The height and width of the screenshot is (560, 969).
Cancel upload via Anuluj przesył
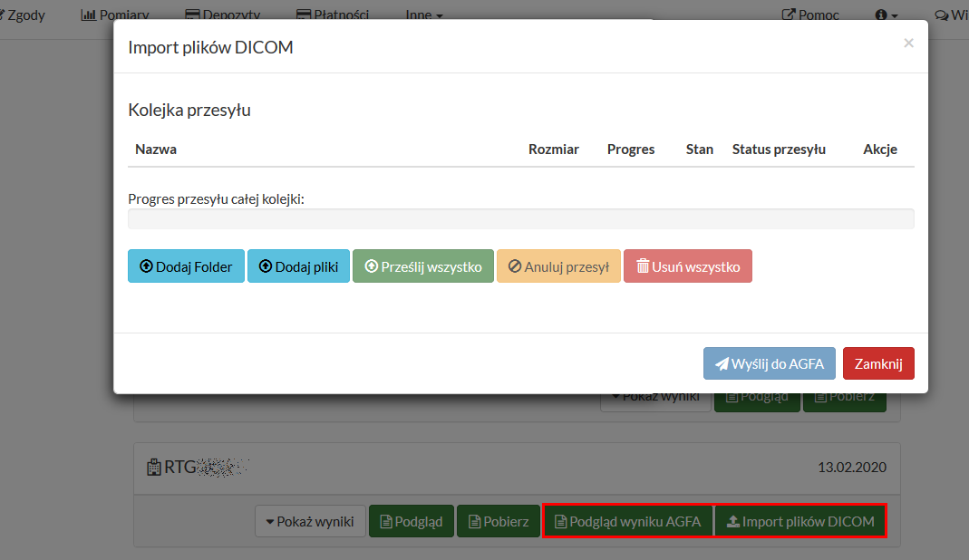click(x=558, y=266)
